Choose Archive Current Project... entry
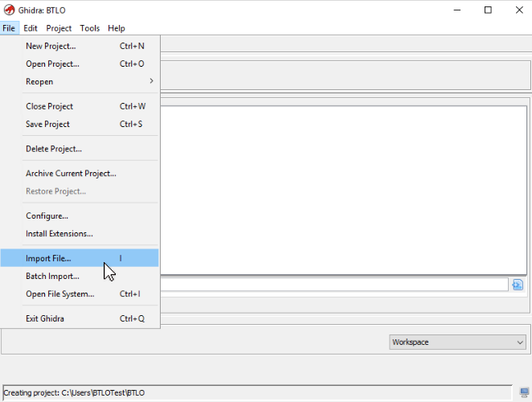532x402 pixels. (x=80, y=173)
